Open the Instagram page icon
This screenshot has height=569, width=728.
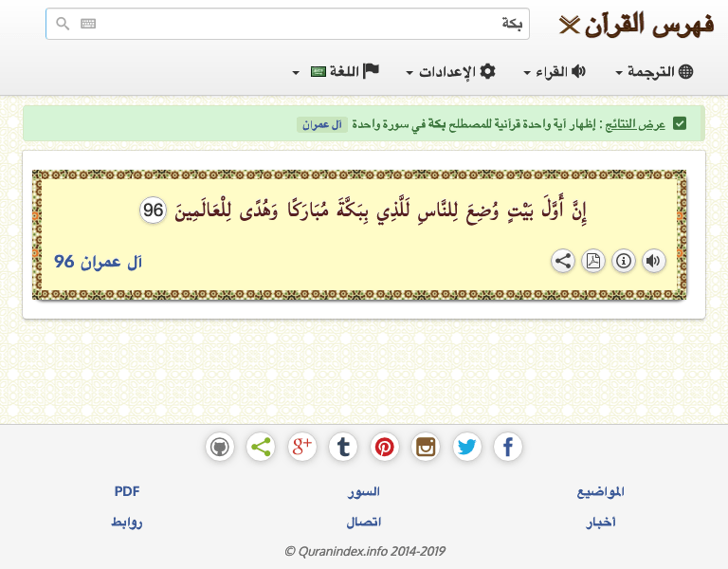tap(426, 448)
